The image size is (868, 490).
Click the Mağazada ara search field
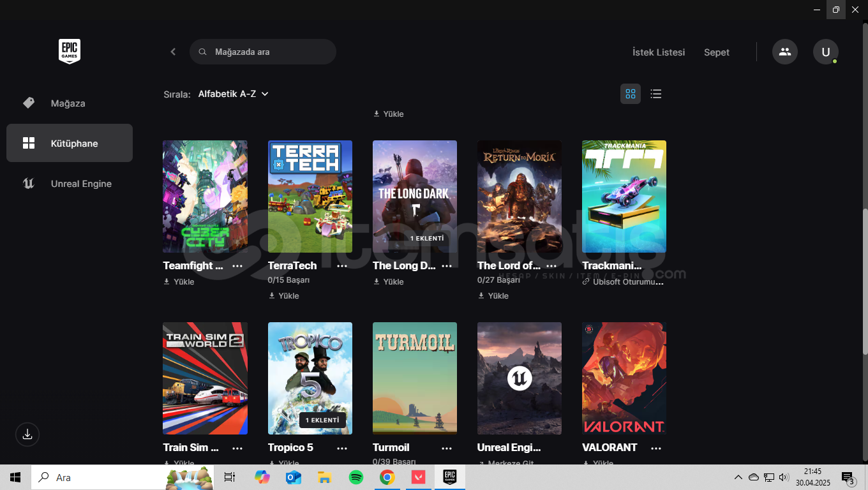tap(268, 52)
